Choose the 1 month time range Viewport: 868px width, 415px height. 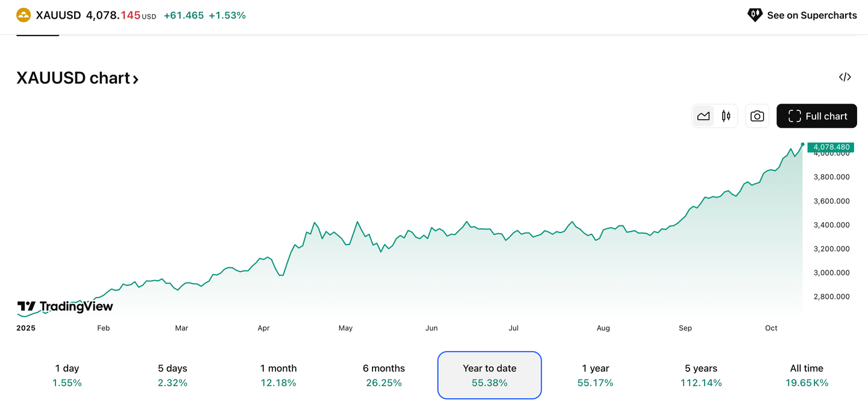[x=278, y=375]
